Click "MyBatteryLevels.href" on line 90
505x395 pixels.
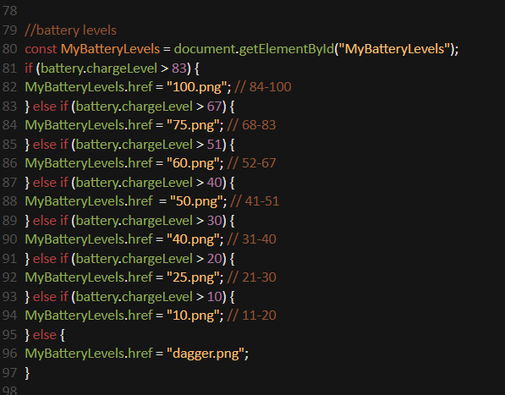89,239
